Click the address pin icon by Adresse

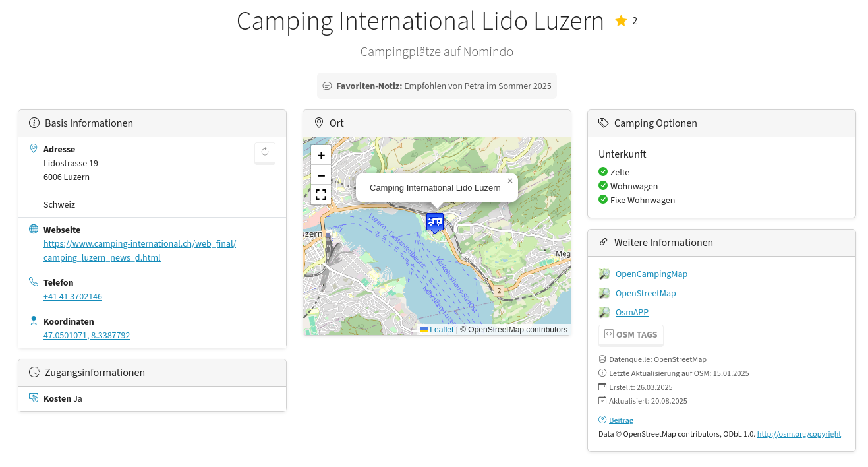tap(34, 148)
